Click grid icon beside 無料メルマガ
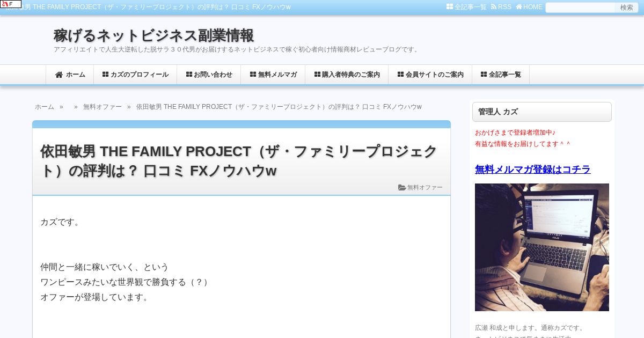The height and width of the screenshot is (338, 644). click(x=253, y=75)
